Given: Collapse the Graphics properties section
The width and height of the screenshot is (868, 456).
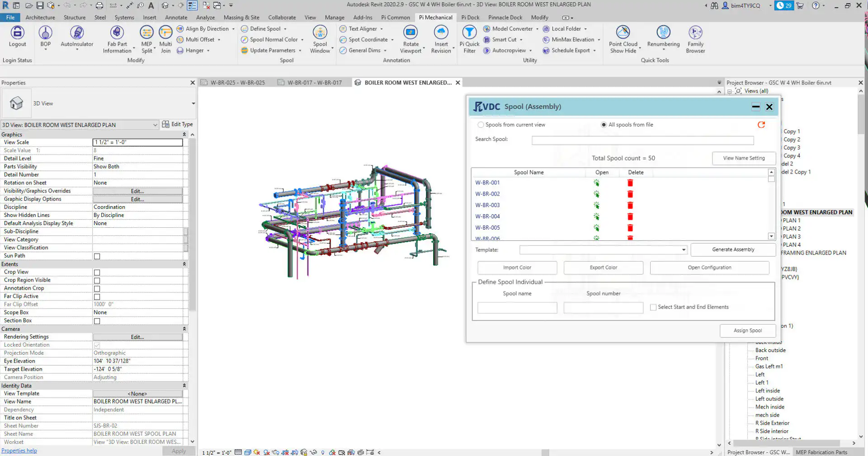Looking at the screenshot, I should point(184,135).
